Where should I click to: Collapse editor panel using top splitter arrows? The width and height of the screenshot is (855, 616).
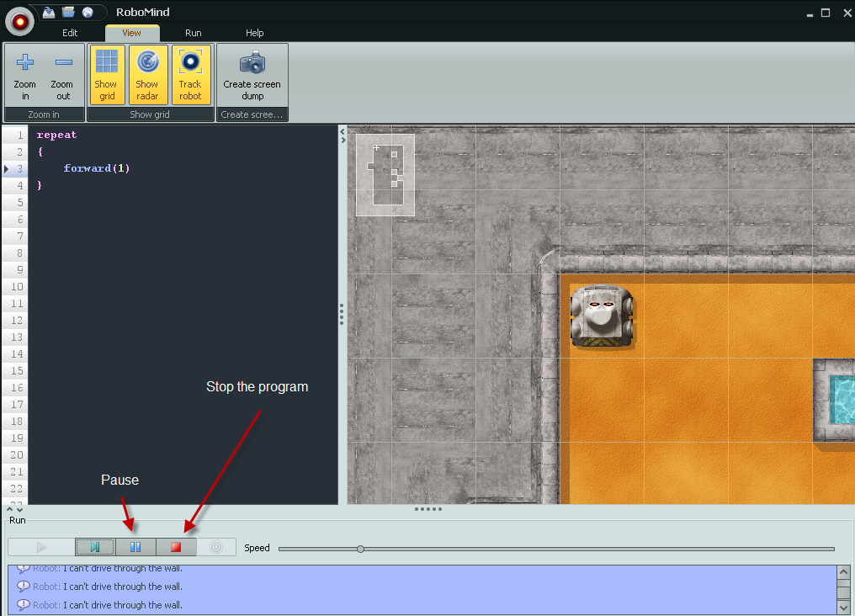[x=343, y=135]
